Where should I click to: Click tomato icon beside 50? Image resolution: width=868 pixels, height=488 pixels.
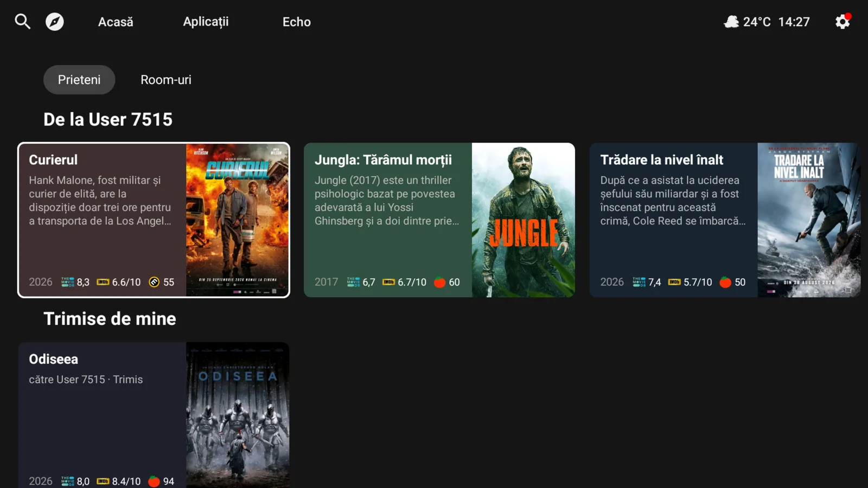(x=725, y=282)
